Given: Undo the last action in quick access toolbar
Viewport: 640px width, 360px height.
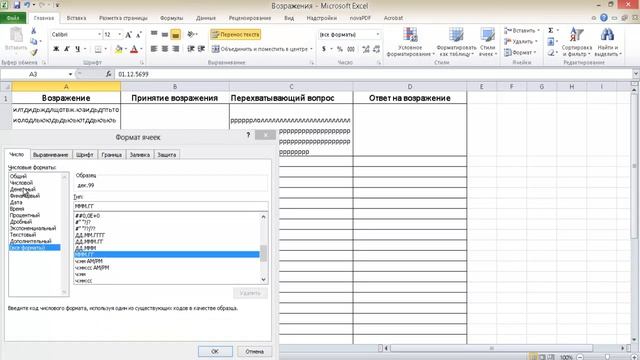Looking at the screenshot, I should [27, 5].
